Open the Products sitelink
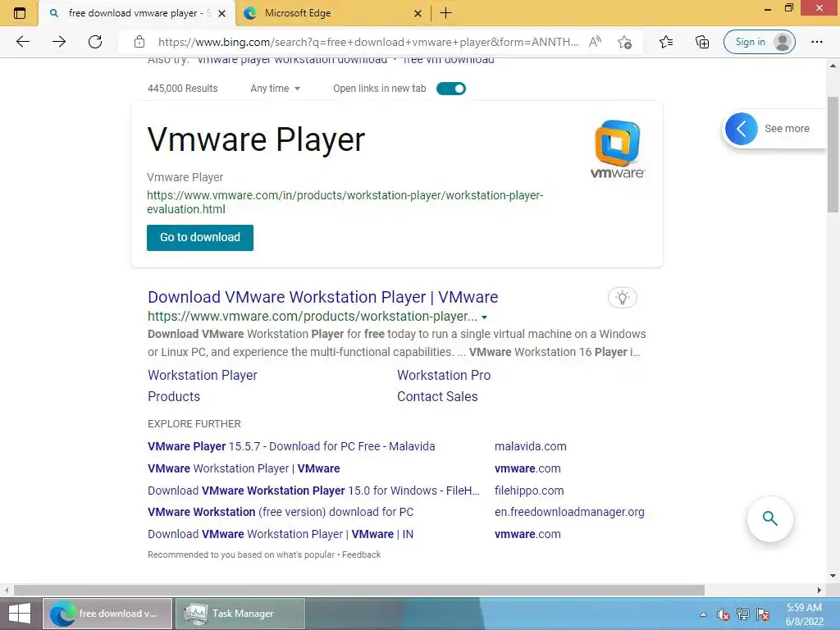840x630 pixels. 174,396
